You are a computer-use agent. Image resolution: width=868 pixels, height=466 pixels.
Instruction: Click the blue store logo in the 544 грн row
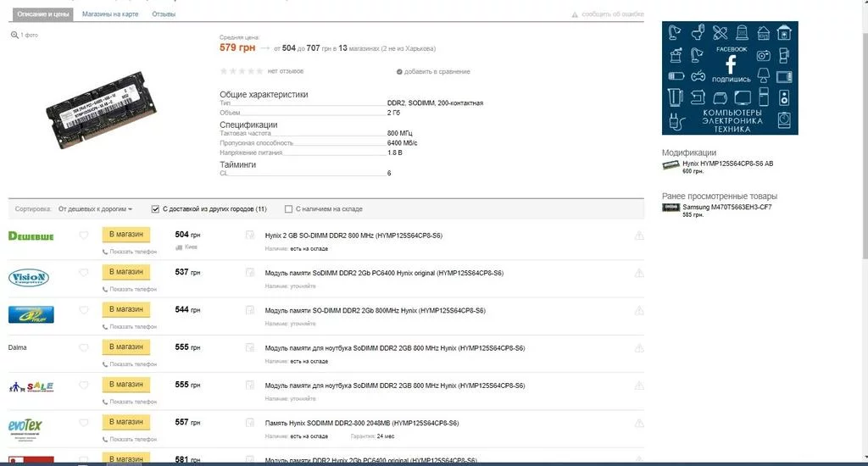[31, 314]
